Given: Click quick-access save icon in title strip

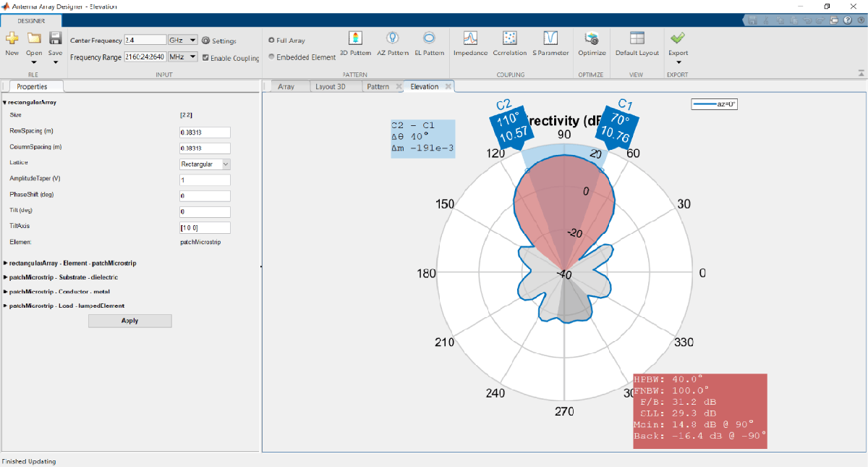Looking at the screenshot, I should [752, 21].
